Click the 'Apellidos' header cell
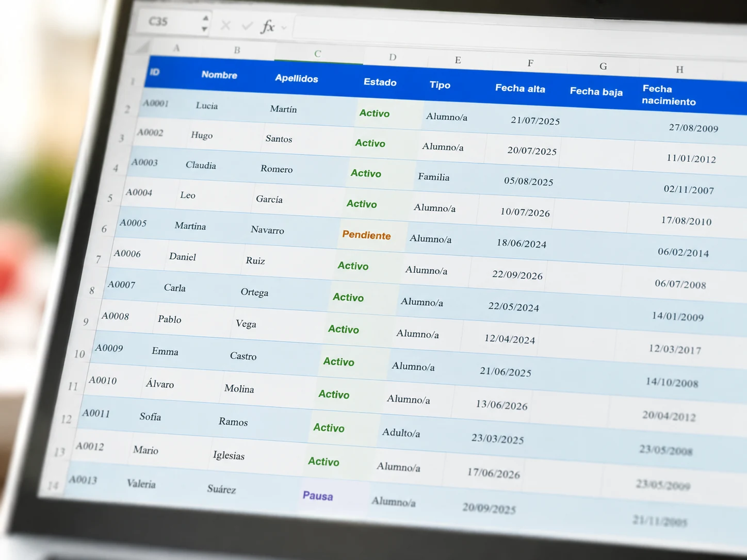747x560 pixels. [x=297, y=78]
